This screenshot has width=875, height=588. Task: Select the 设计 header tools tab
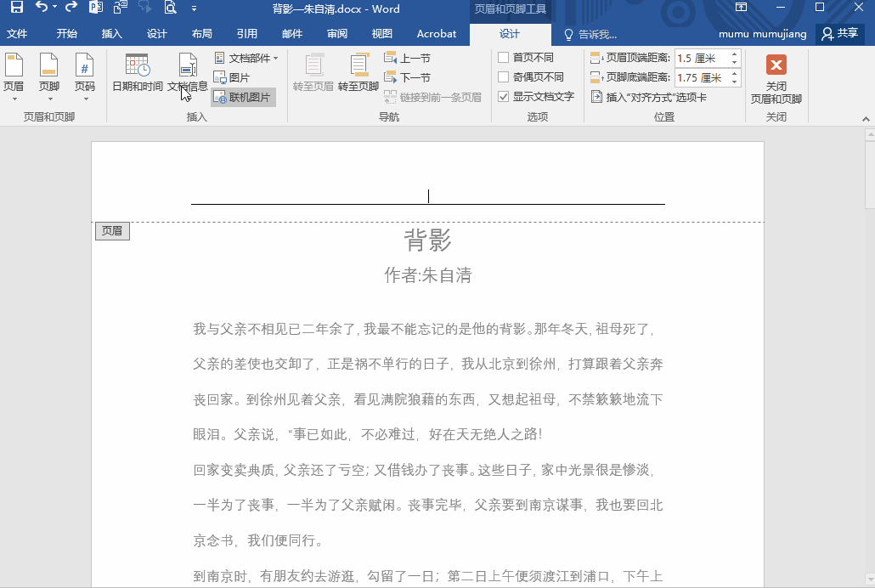(x=510, y=34)
